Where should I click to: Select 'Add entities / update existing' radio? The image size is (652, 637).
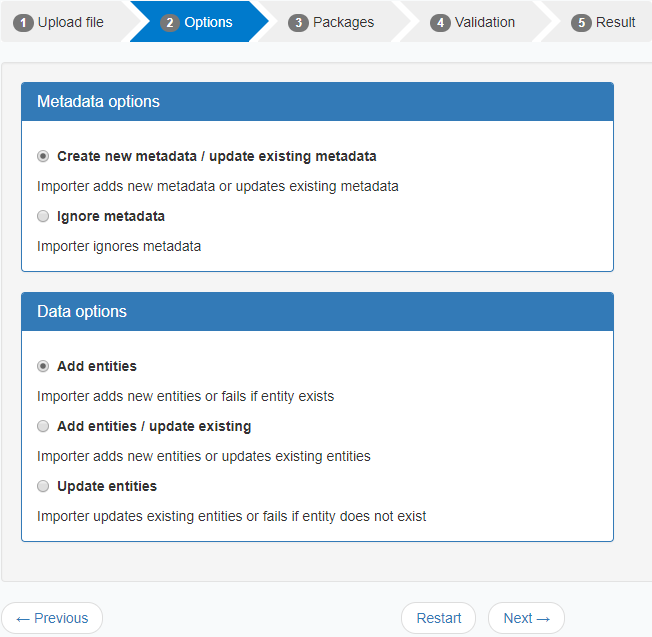tap(43, 426)
